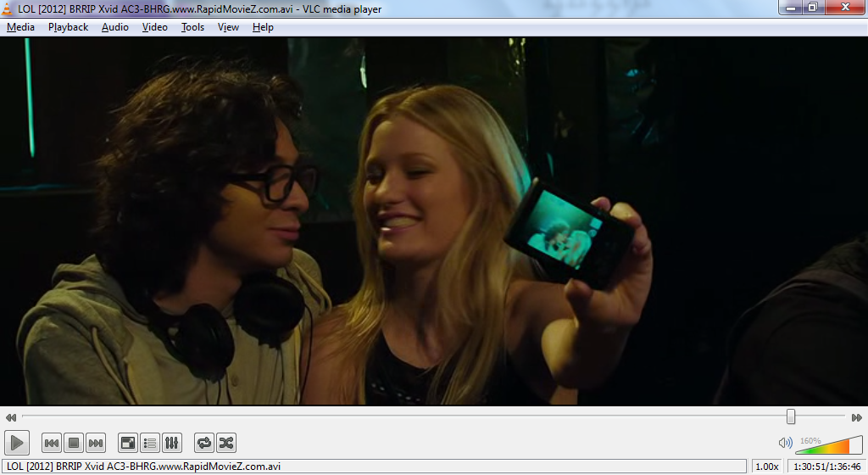Screen dimensions: 868x475
Task: Open the Audio menu
Action: click(x=115, y=27)
